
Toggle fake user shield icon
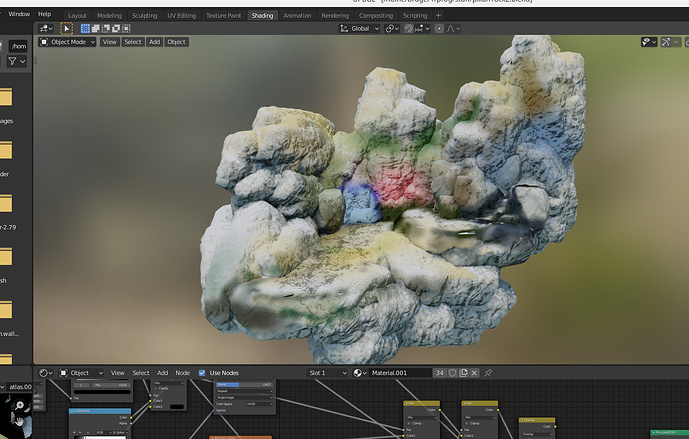tap(452, 373)
